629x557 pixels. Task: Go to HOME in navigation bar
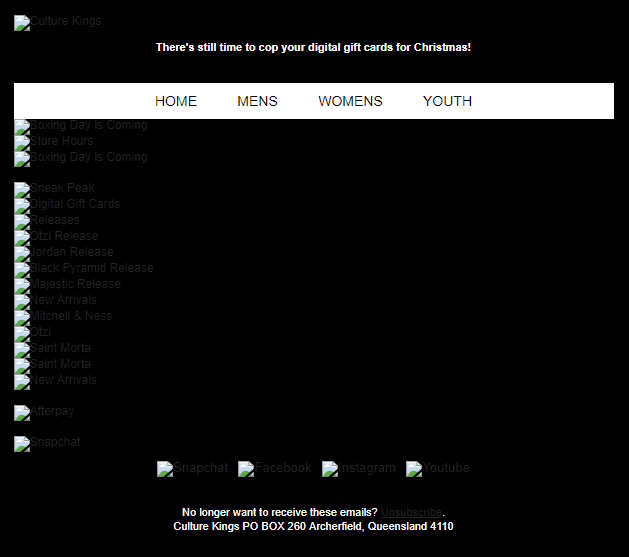click(176, 101)
